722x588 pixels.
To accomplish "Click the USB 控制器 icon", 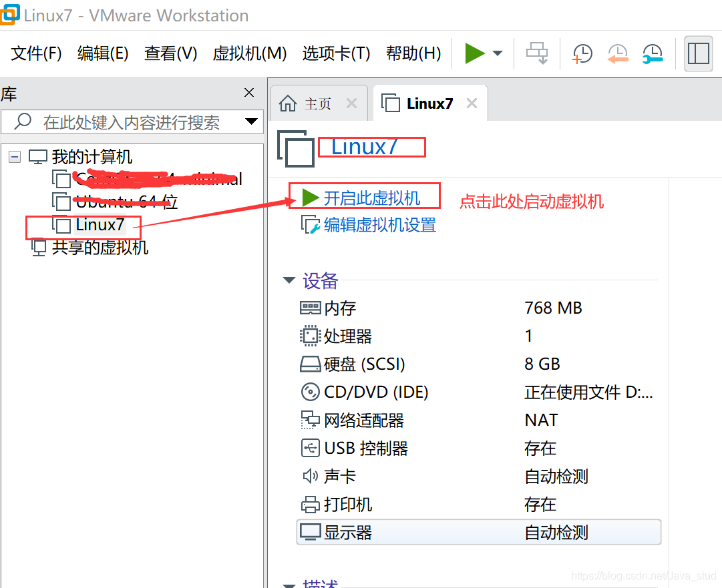I will [x=311, y=448].
